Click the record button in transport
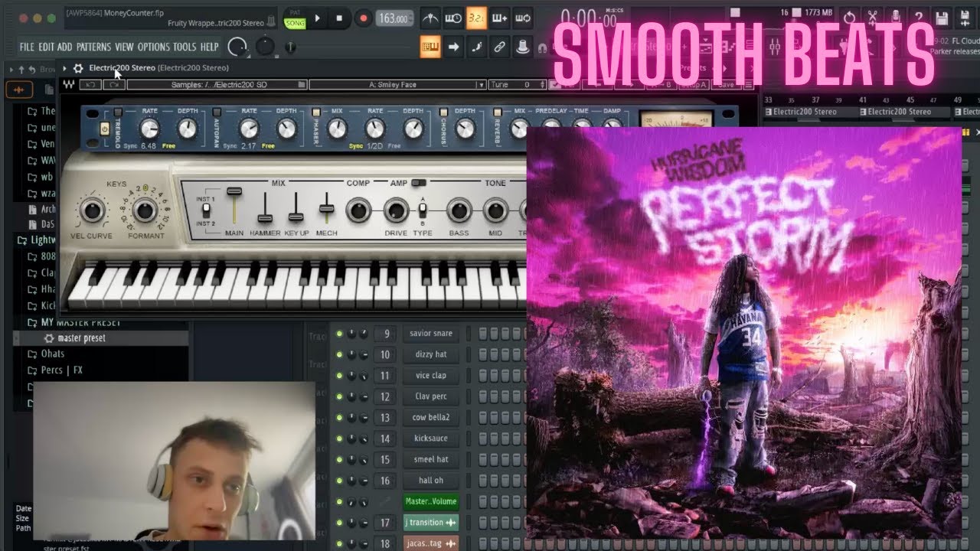 tap(363, 18)
